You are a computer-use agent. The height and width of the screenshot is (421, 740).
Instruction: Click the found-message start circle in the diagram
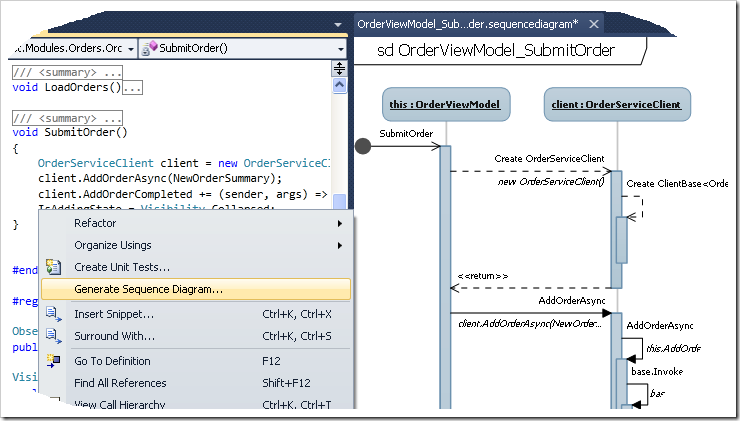pyautogui.click(x=364, y=147)
